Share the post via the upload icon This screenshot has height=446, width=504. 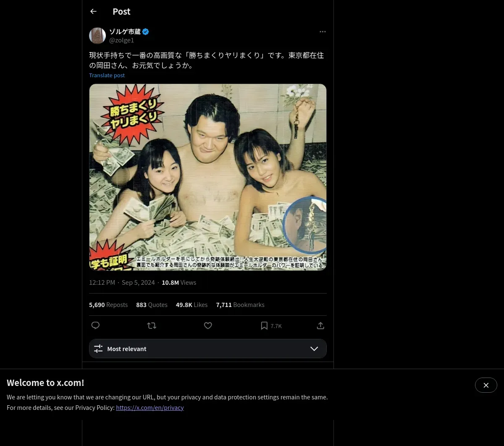320,325
